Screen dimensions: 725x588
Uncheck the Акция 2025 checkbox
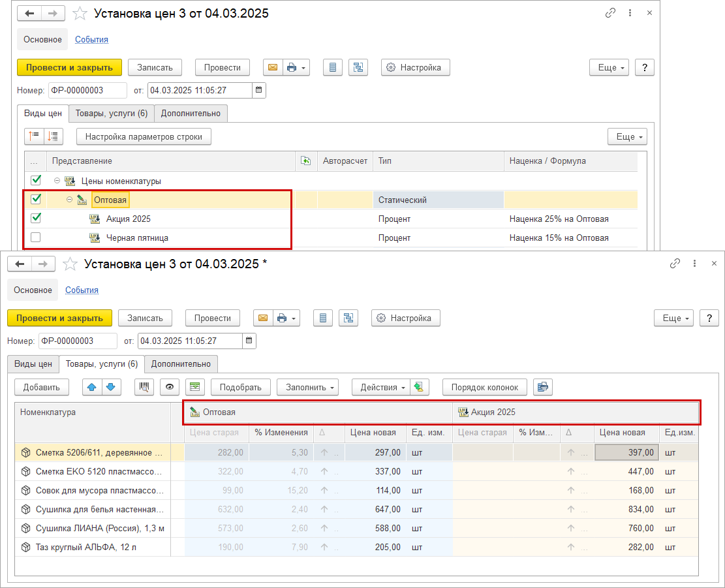(x=36, y=218)
